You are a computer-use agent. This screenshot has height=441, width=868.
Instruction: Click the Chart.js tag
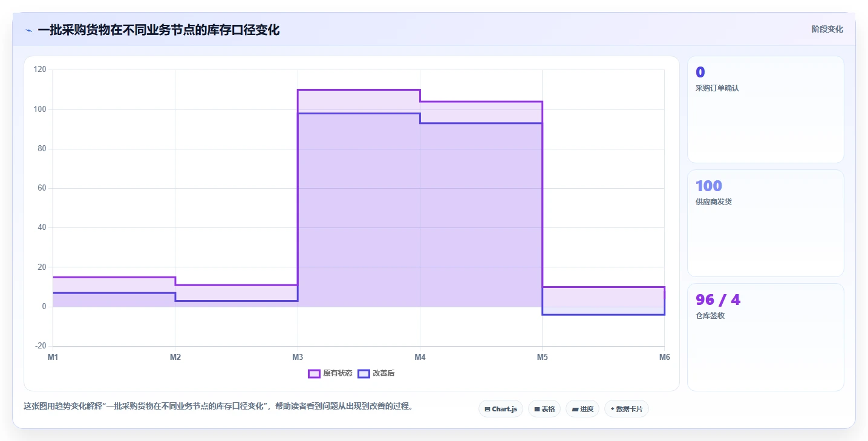pyautogui.click(x=501, y=409)
